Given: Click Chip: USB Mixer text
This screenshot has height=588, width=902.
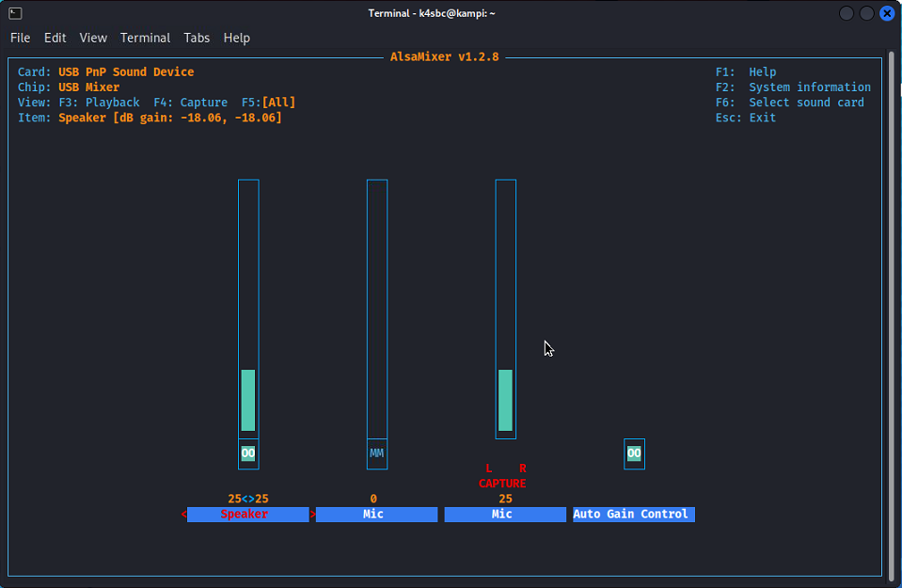Looking at the screenshot, I should [x=69, y=87].
